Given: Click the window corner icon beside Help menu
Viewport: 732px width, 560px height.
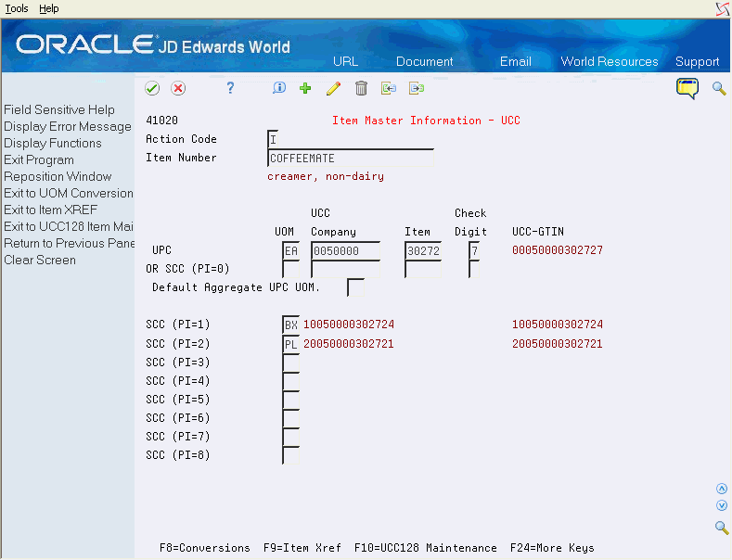Looking at the screenshot, I should pyautogui.click(x=723, y=9).
